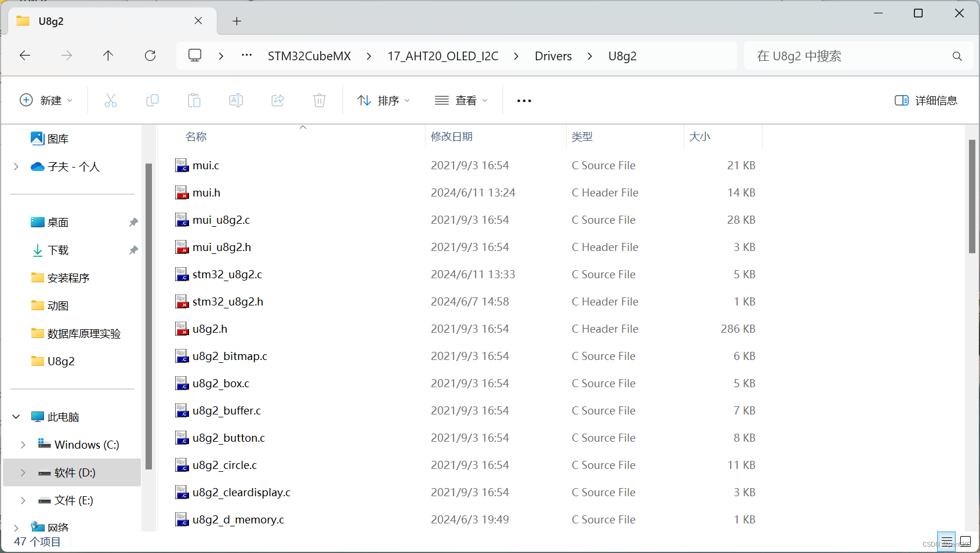Switch to large thumbnails view icon in status bar
980x553 pixels.
click(965, 541)
